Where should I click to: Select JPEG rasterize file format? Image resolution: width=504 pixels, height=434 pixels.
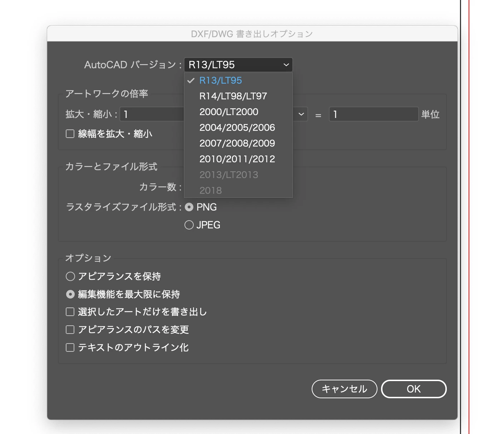pyautogui.click(x=189, y=225)
